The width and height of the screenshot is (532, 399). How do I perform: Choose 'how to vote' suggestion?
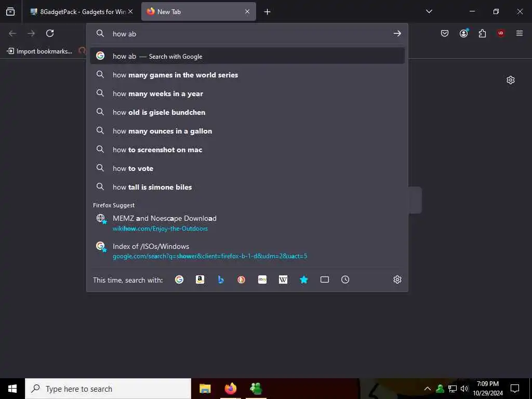[x=247, y=168]
